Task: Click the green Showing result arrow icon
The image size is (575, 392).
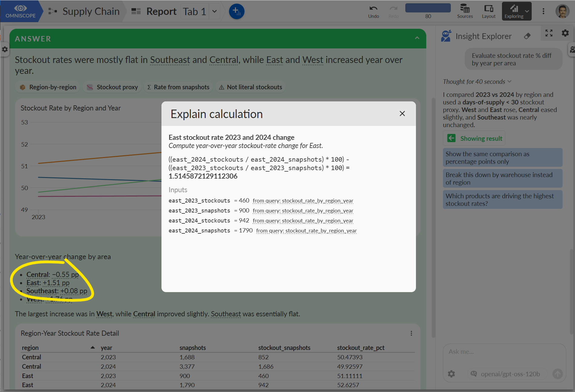Action: [x=451, y=138]
